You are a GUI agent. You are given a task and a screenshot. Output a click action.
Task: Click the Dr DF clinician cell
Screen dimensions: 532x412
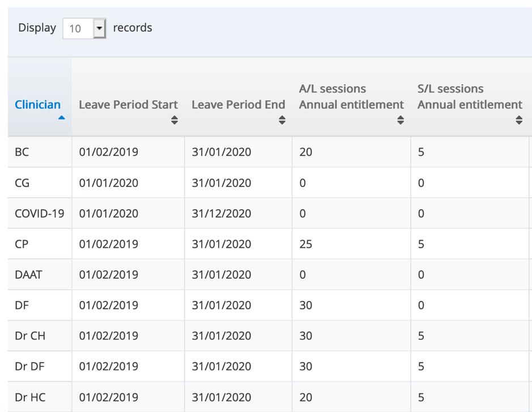[x=30, y=367]
